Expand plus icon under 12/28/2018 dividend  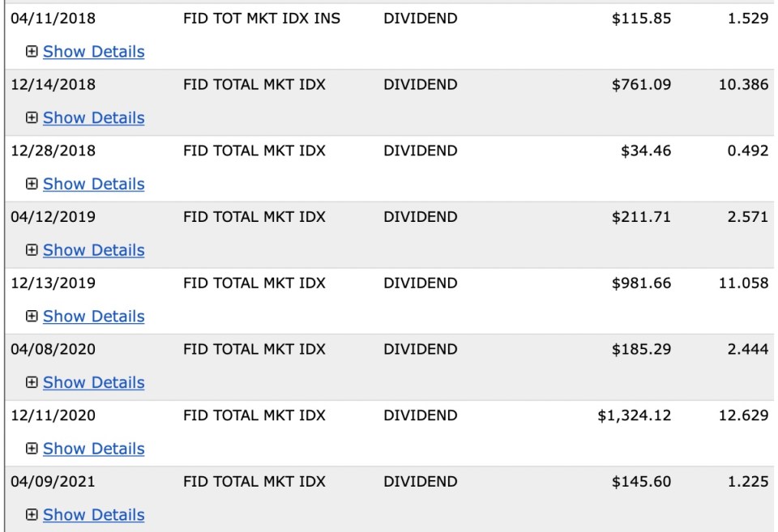point(32,184)
